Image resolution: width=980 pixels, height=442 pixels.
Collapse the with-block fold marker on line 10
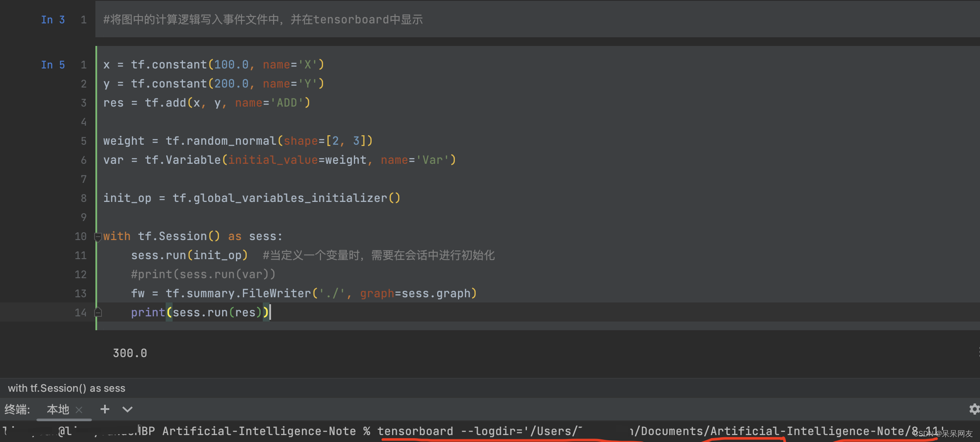tap(98, 237)
